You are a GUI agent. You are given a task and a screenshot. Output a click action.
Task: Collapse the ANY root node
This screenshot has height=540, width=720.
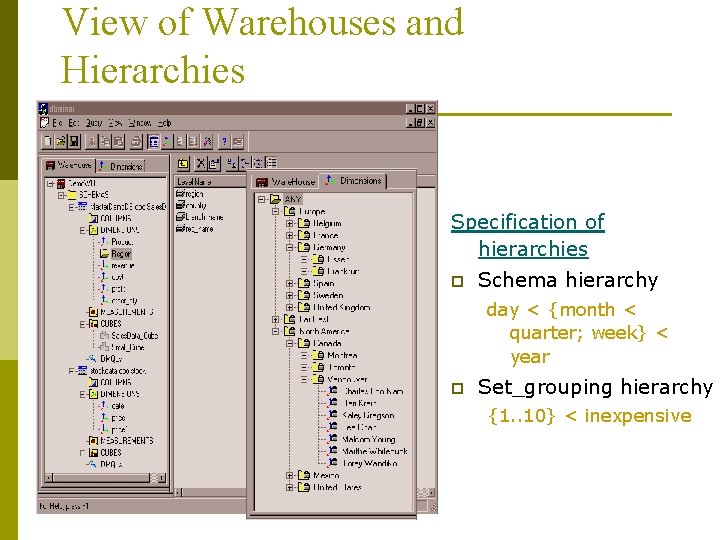click(x=261, y=199)
